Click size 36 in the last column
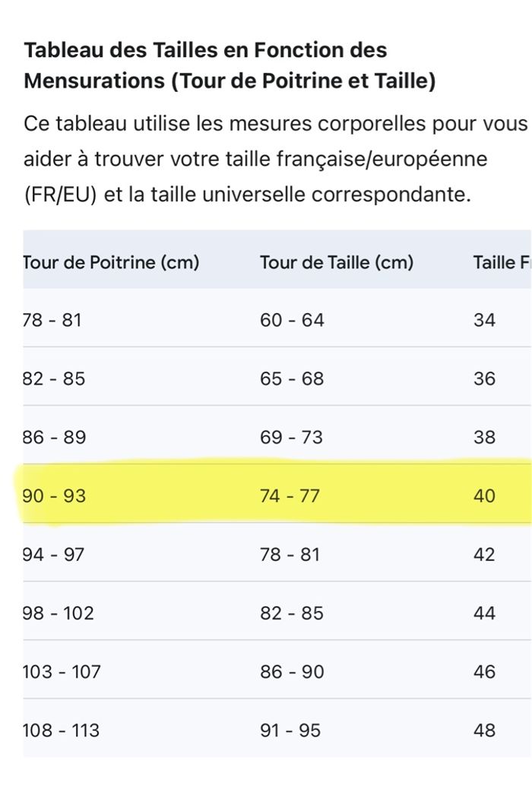 (x=484, y=378)
